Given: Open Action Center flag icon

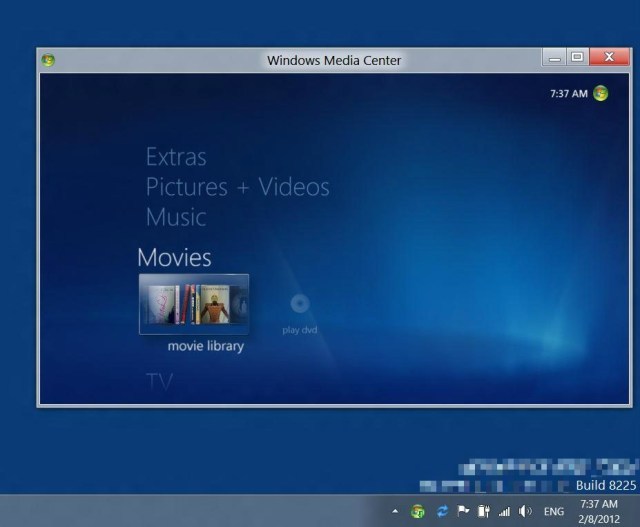Looking at the screenshot, I should click(x=463, y=511).
